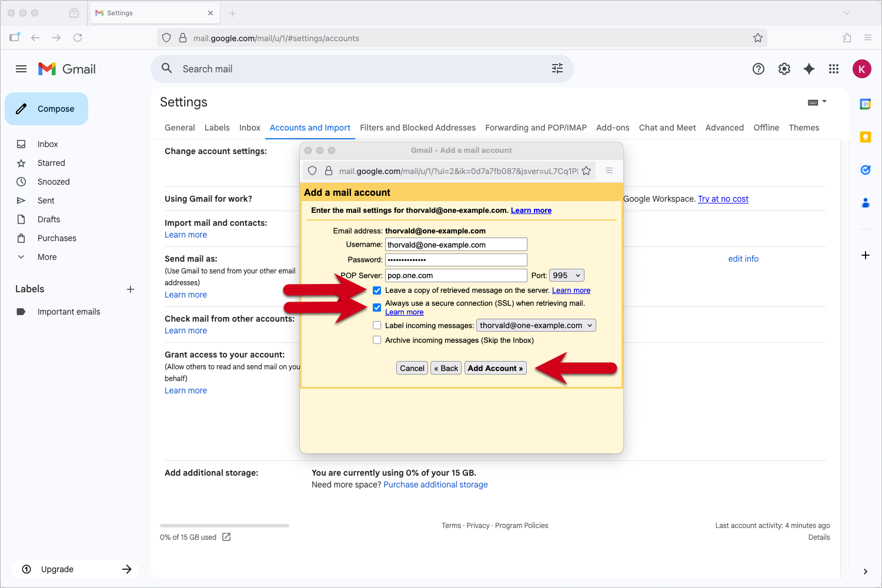The width and height of the screenshot is (882, 588).
Task: Open the Port number dropdown
Action: [x=567, y=275]
